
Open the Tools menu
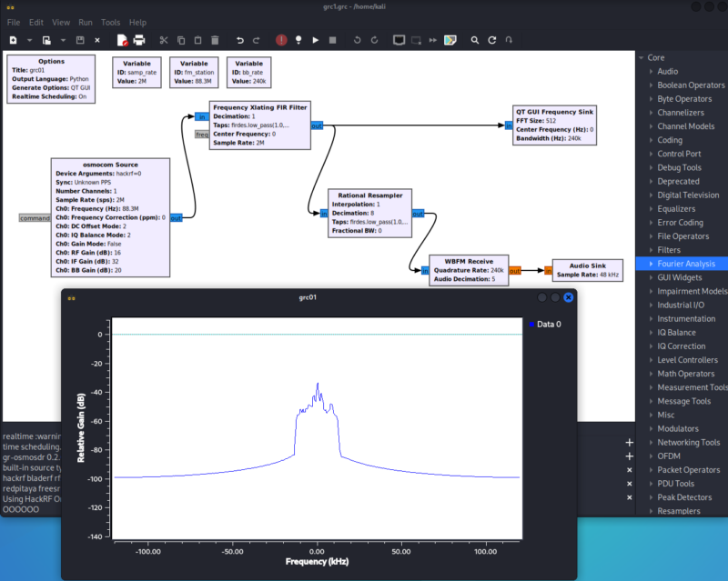coord(110,22)
